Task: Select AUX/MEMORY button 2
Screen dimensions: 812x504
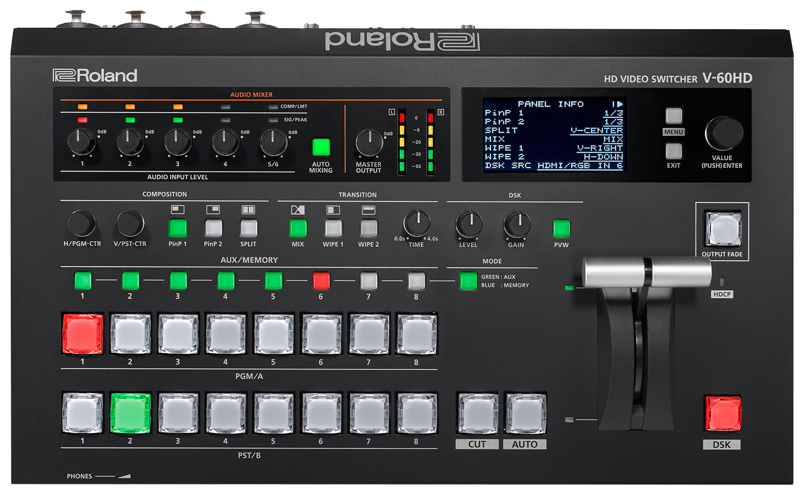Action: coord(130,281)
